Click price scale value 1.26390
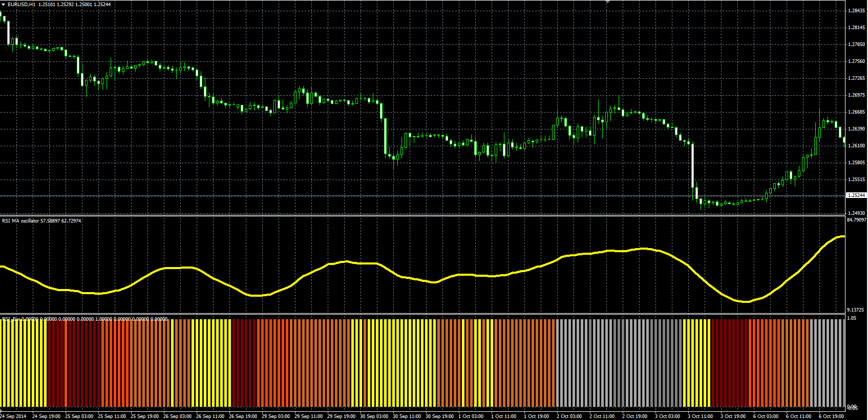Image resolution: width=868 pixels, height=420 pixels. tap(856, 129)
